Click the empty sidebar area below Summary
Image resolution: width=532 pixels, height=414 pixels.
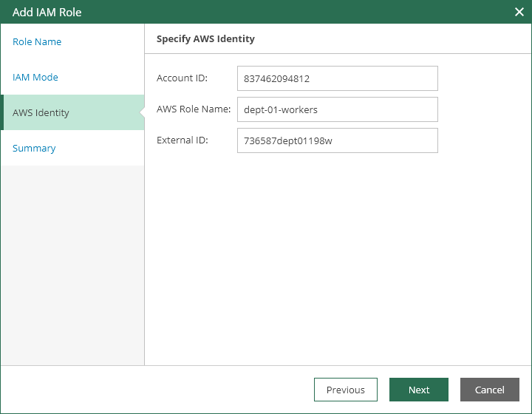click(x=72, y=259)
